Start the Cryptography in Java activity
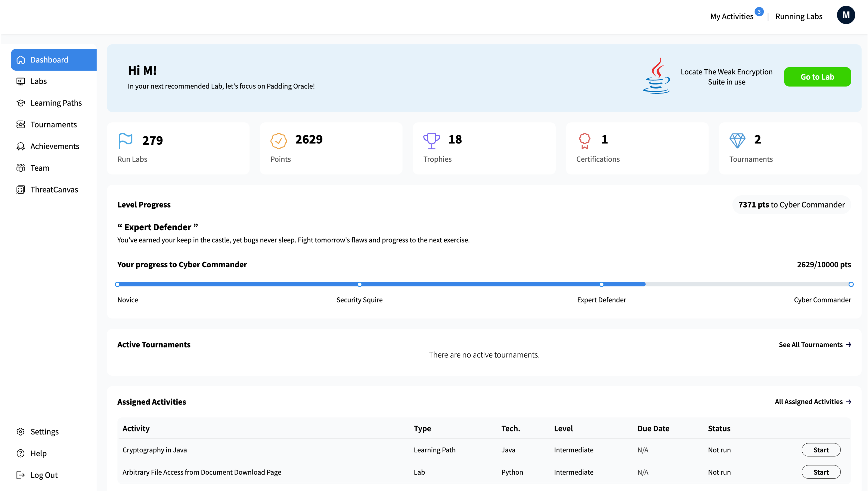The height and width of the screenshot is (492, 868). [x=821, y=450]
